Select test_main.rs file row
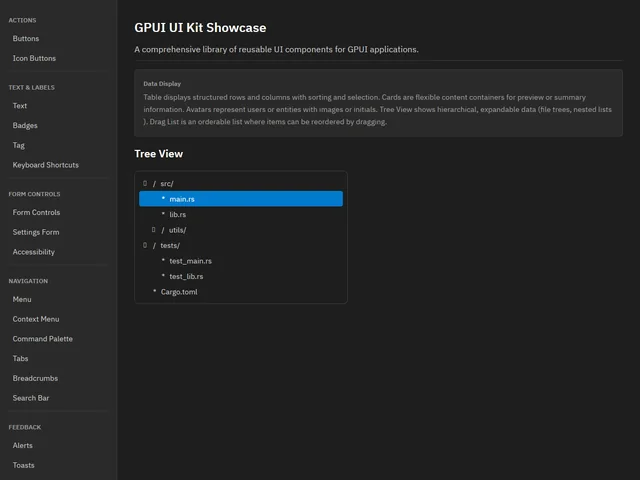Viewport: 640px width, 480px height. (241, 261)
